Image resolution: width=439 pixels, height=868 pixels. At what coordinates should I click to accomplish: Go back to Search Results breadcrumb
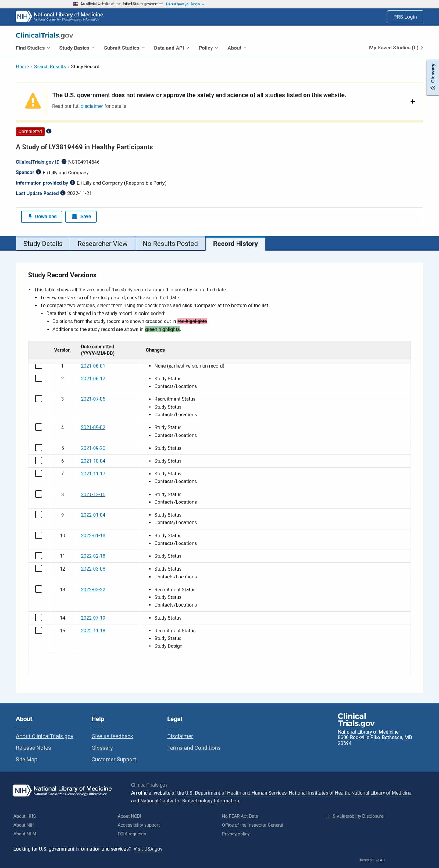[50, 66]
